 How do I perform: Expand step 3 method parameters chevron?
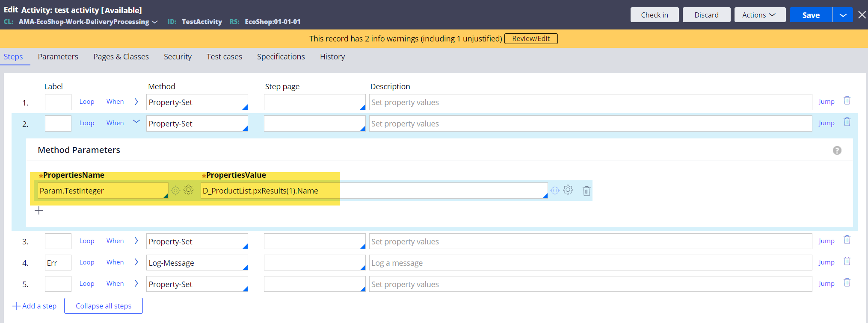(136, 241)
